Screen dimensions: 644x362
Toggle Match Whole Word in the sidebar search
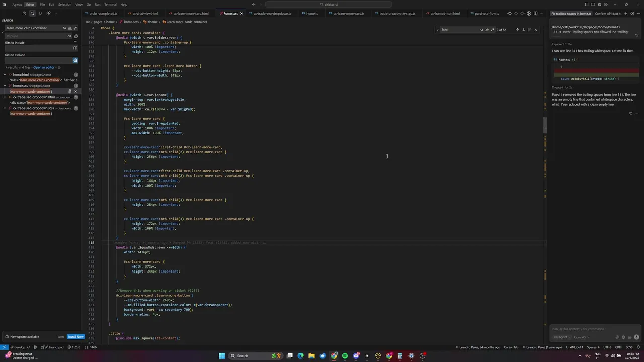tap(70, 28)
